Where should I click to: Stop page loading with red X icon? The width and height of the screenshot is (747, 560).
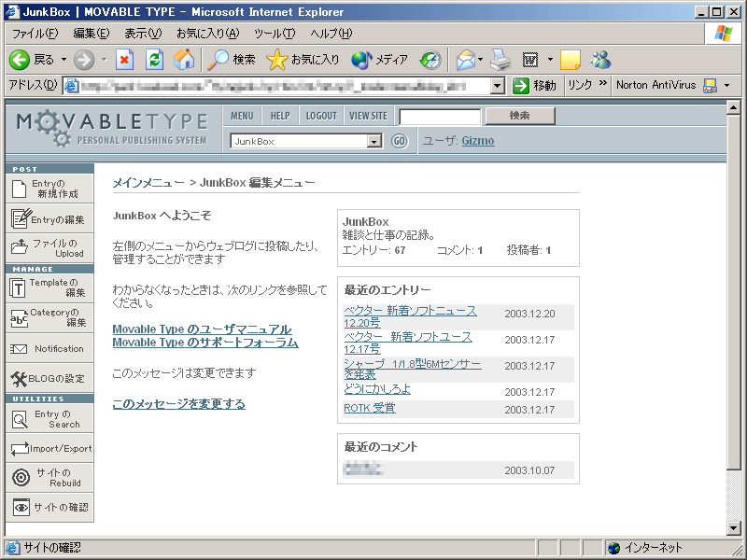pos(124,60)
